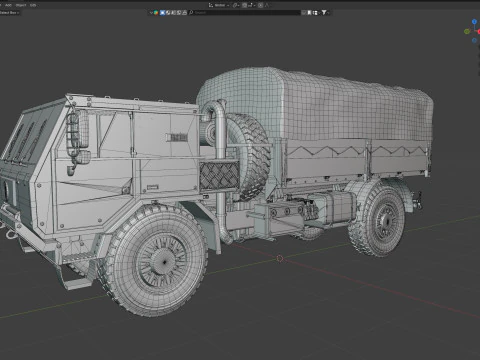The height and width of the screenshot is (360, 480).
Task: Select the highlighted blue selection mode icon
Action: point(162,13)
